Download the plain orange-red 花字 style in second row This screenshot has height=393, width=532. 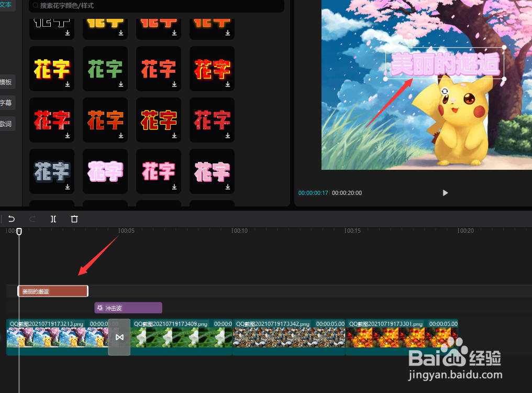174,84
